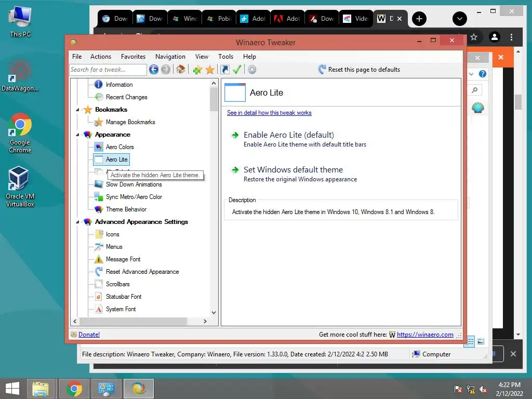
Task: Open bookmarks with the gold star toolbar icon
Action: [210, 70]
